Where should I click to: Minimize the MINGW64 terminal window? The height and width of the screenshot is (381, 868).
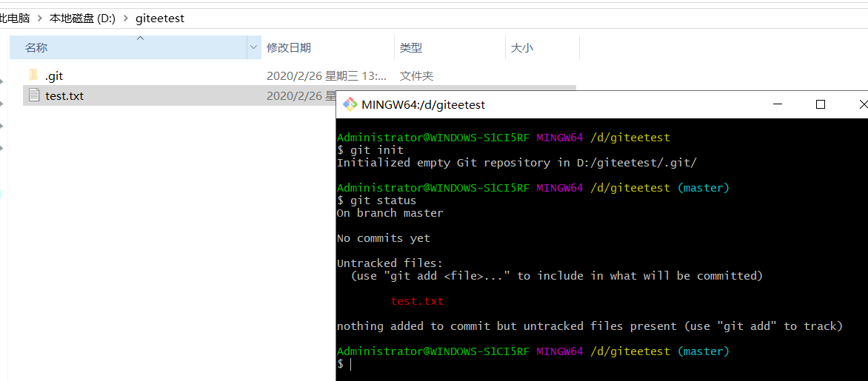778,104
